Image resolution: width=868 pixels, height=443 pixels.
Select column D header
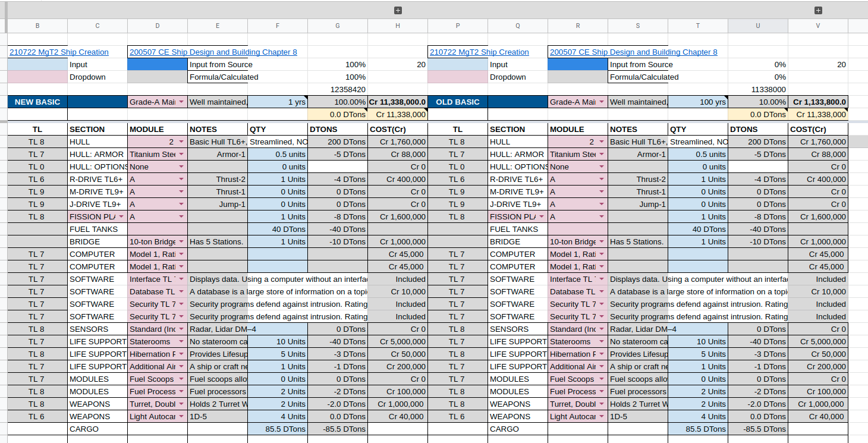coord(158,26)
